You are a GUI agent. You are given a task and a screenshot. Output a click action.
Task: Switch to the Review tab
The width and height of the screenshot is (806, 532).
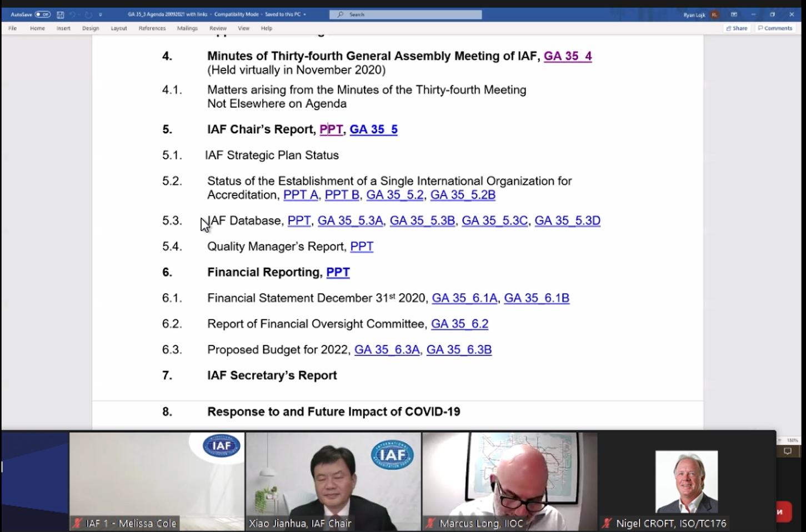point(218,28)
